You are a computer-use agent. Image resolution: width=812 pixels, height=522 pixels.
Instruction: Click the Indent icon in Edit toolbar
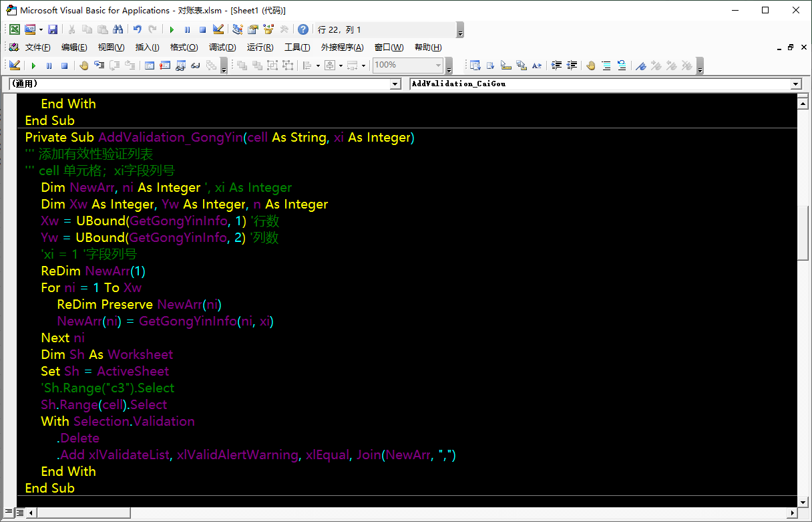pyautogui.click(x=556, y=66)
